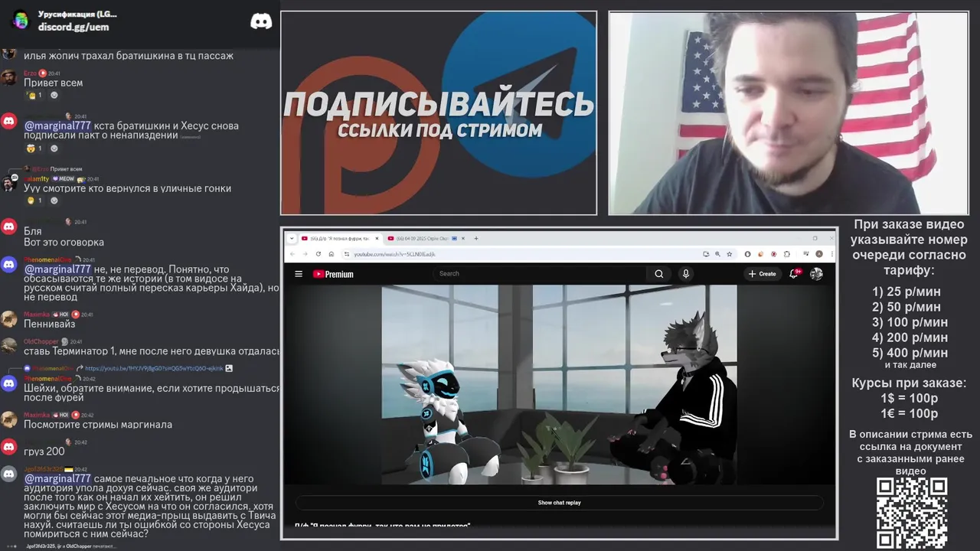Click the YouTube search magnifier button
Viewport: 980px width, 551px height.
(x=658, y=274)
